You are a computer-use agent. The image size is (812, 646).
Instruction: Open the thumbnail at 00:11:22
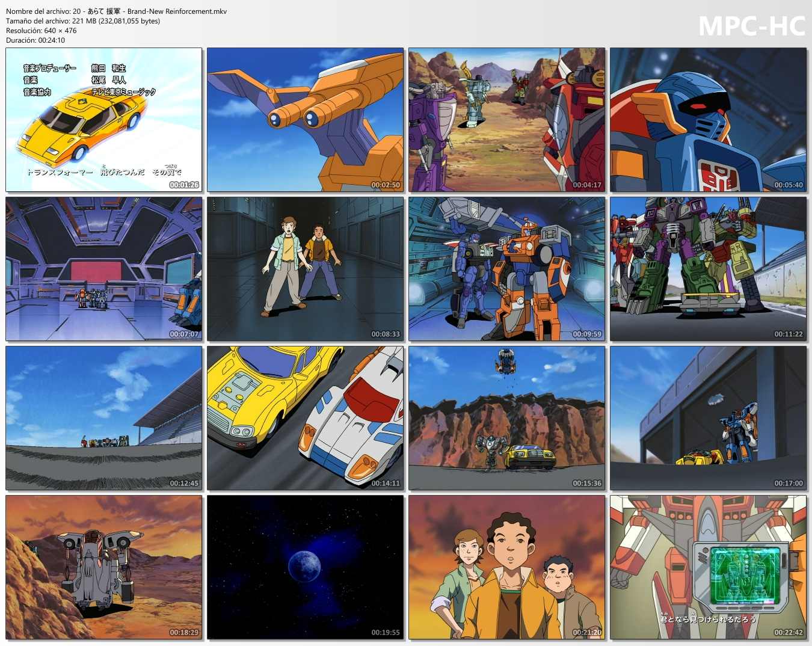pos(708,269)
